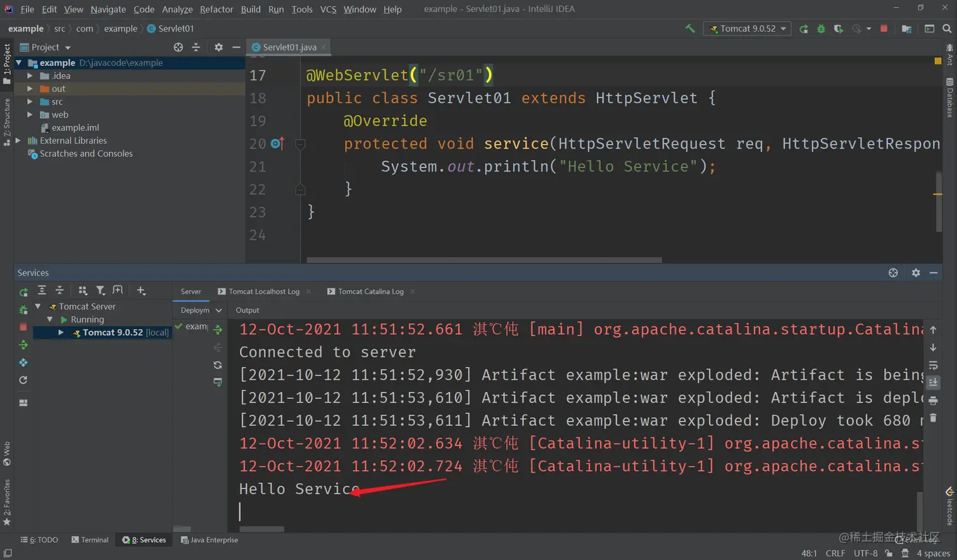This screenshot has width=957, height=560.
Task: Open Services panel settings gear
Action: [x=916, y=273]
